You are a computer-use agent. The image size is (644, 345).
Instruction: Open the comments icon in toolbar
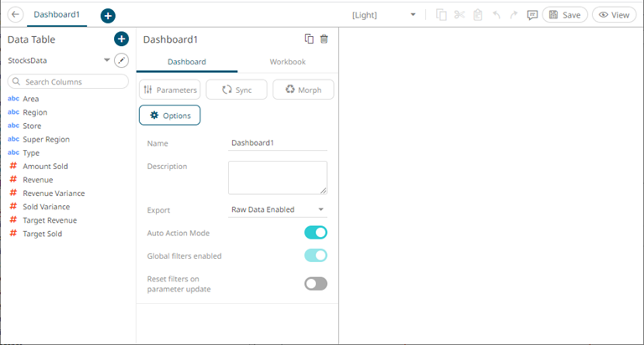point(532,15)
